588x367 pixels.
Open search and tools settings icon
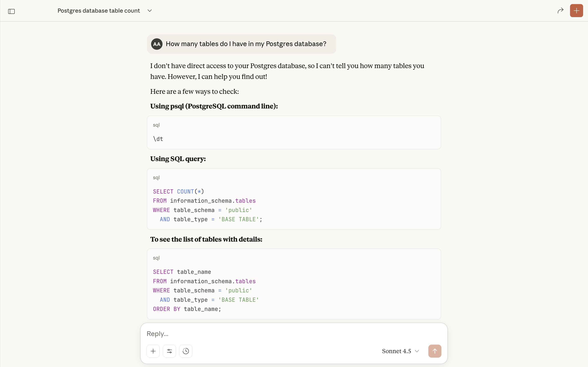(x=169, y=351)
